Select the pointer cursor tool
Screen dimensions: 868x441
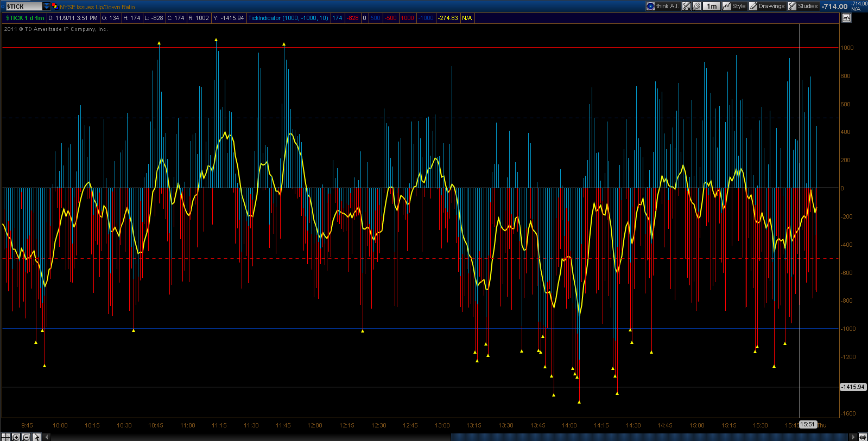click(x=36, y=437)
